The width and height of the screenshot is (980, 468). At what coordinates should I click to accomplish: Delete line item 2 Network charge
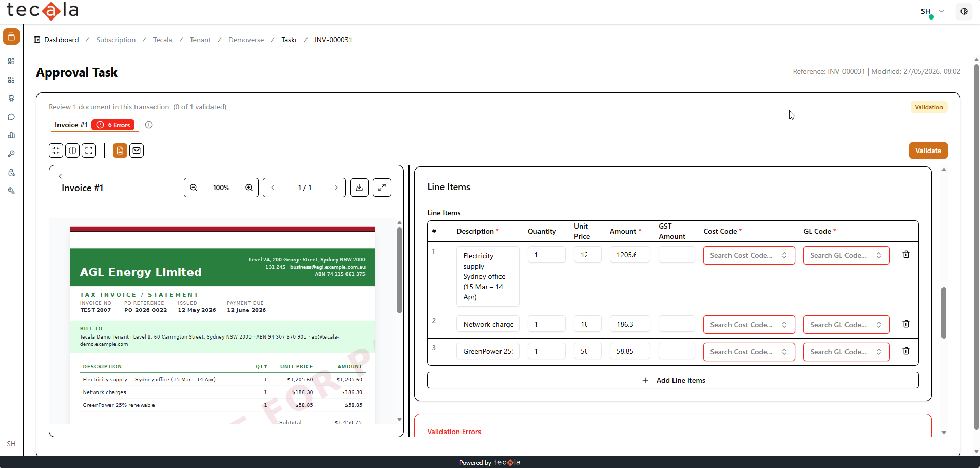click(906, 324)
